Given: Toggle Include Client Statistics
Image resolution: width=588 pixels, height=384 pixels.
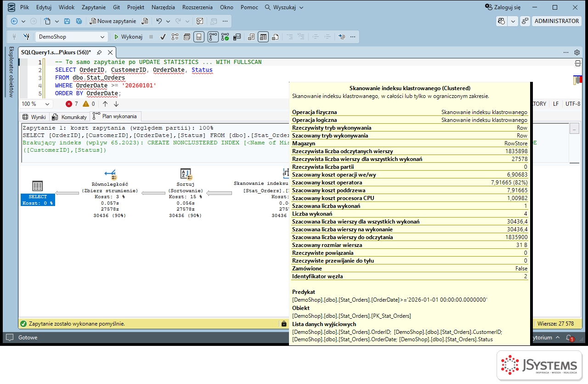Looking at the screenshot, I should coord(237,37).
